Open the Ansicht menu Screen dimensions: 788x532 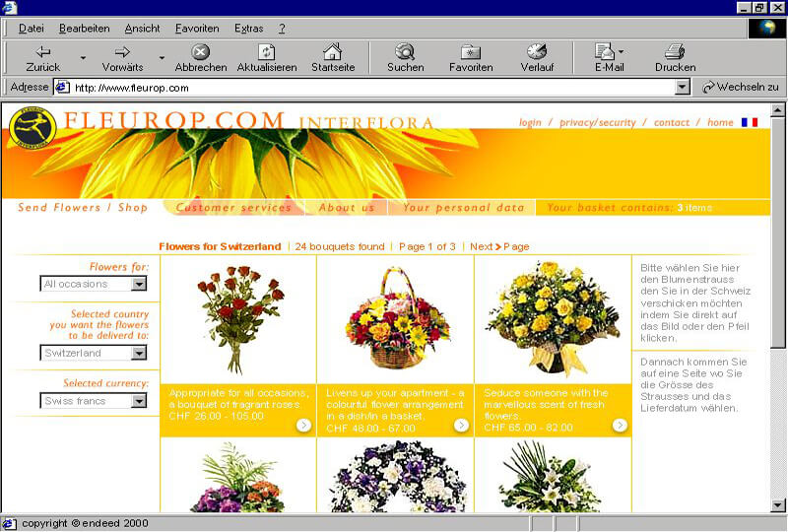[142, 29]
